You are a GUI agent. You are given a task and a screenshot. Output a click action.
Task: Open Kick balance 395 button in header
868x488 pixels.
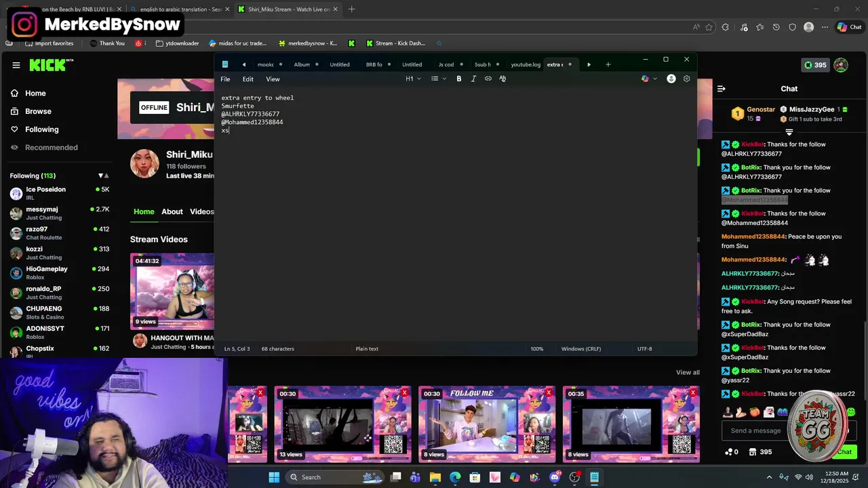814,65
